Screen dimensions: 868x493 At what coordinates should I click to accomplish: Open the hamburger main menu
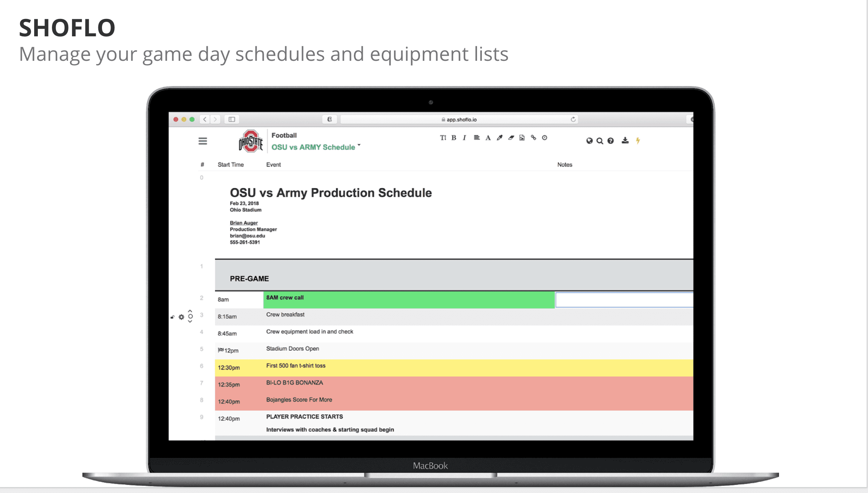203,141
